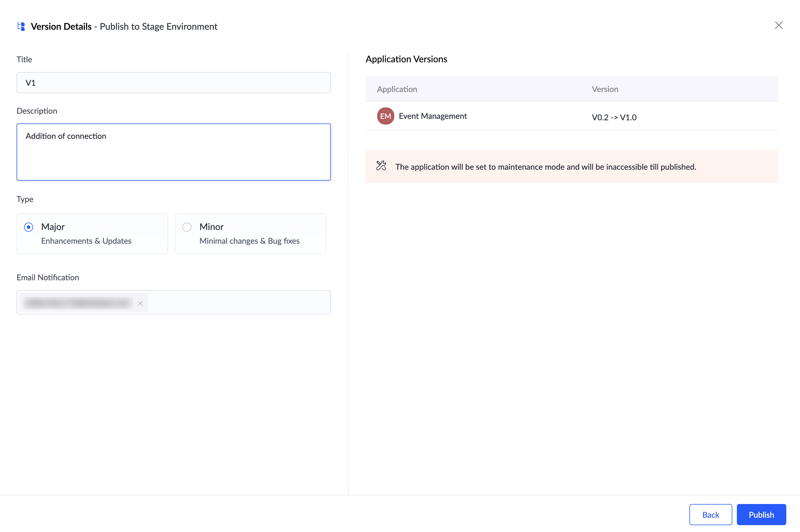Click the Version Details icon in header
Image resolution: width=800 pixels, height=532 pixels.
(21, 26)
